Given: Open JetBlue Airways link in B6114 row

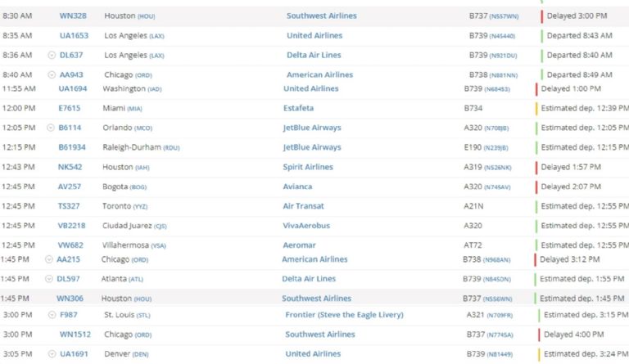Looking at the screenshot, I should pyautogui.click(x=312, y=128).
